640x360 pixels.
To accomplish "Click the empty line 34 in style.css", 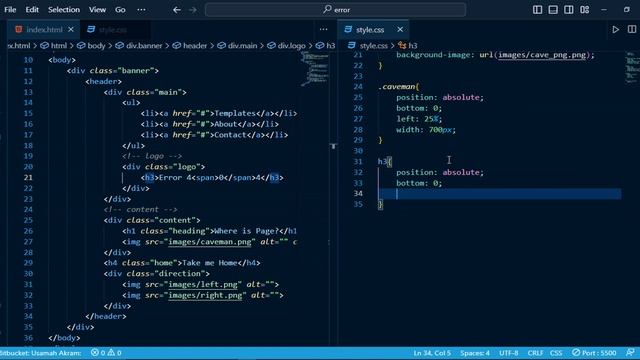I will 500,193.
